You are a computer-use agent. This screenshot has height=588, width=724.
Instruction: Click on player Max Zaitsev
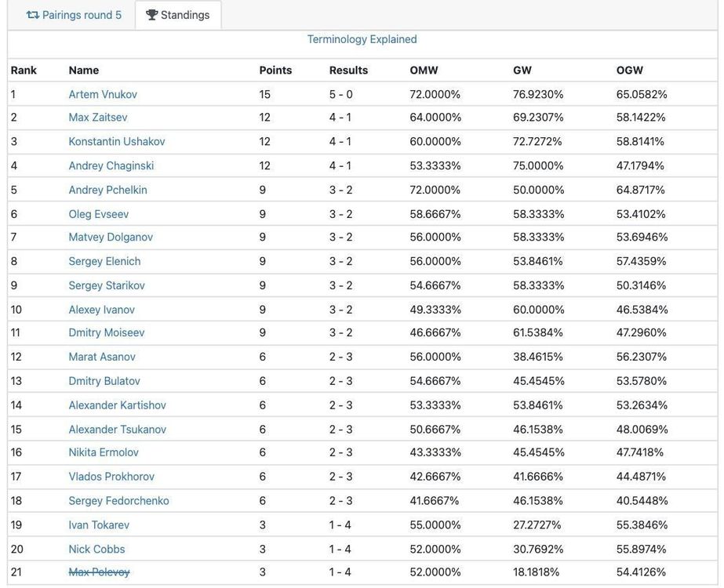pos(98,118)
